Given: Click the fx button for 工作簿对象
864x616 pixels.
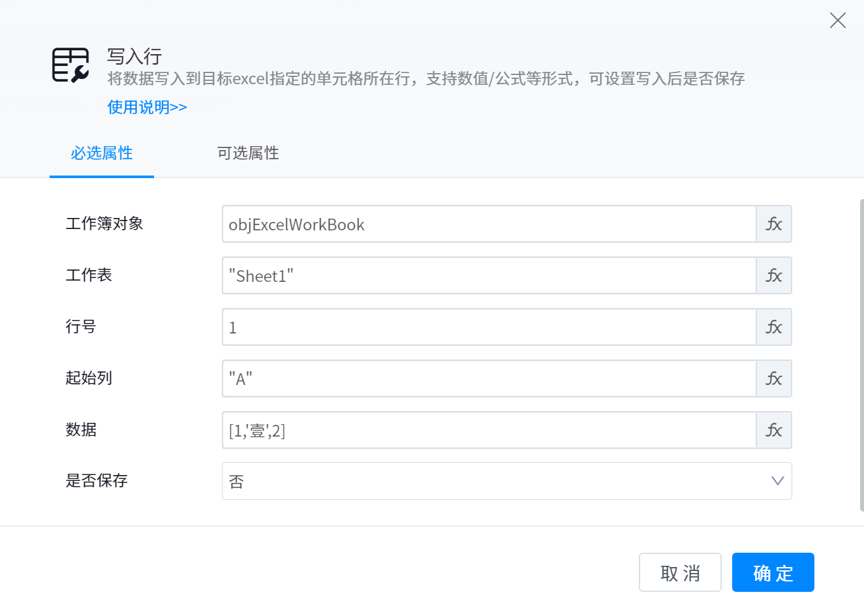Looking at the screenshot, I should [x=774, y=224].
